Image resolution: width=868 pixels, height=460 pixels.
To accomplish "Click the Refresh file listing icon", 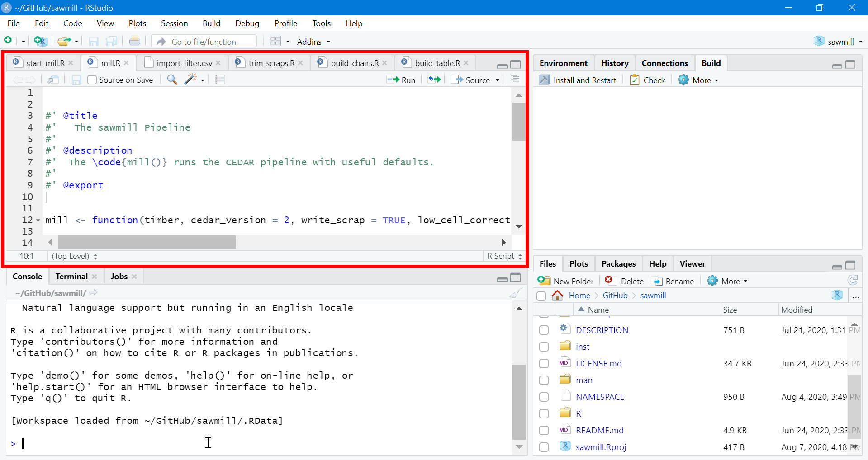I will pos(853,281).
